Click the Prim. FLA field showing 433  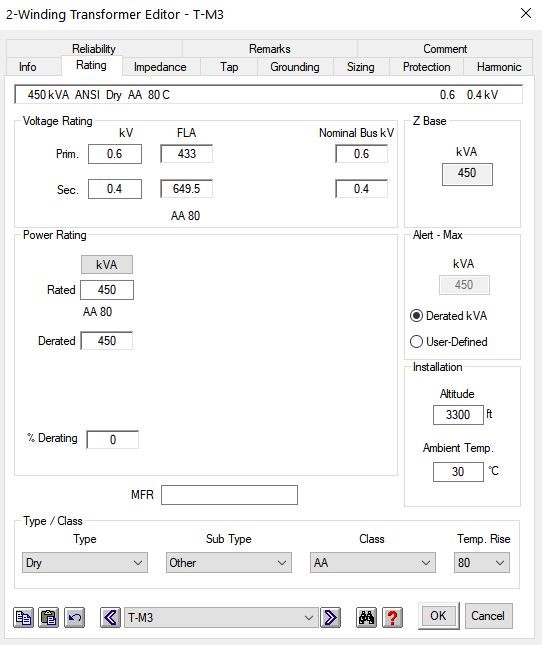click(x=187, y=154)
